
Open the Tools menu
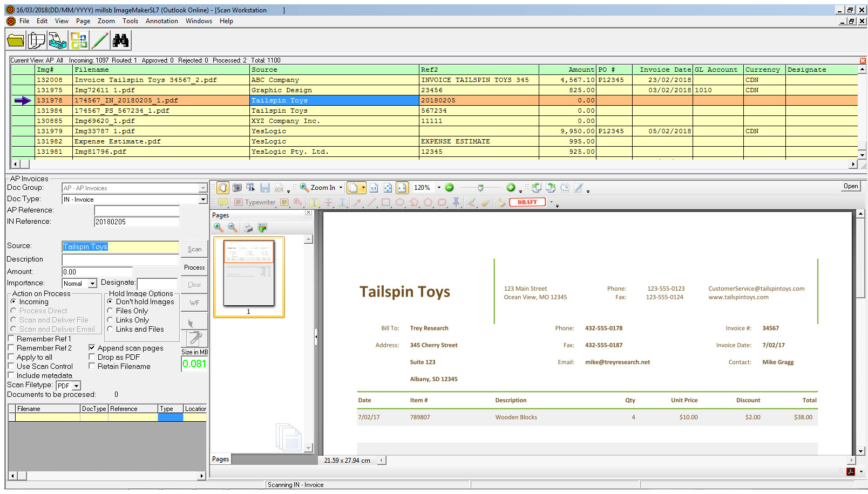coord(130,21)
